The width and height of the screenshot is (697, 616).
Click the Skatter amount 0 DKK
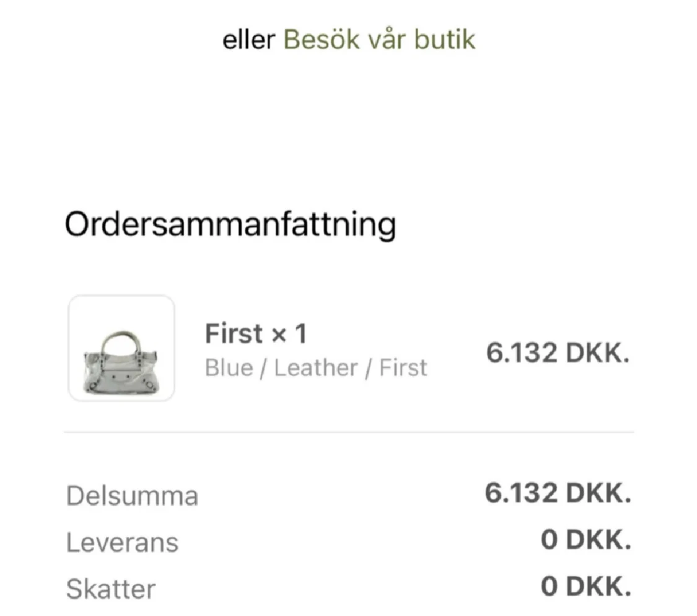pos(585,587)
